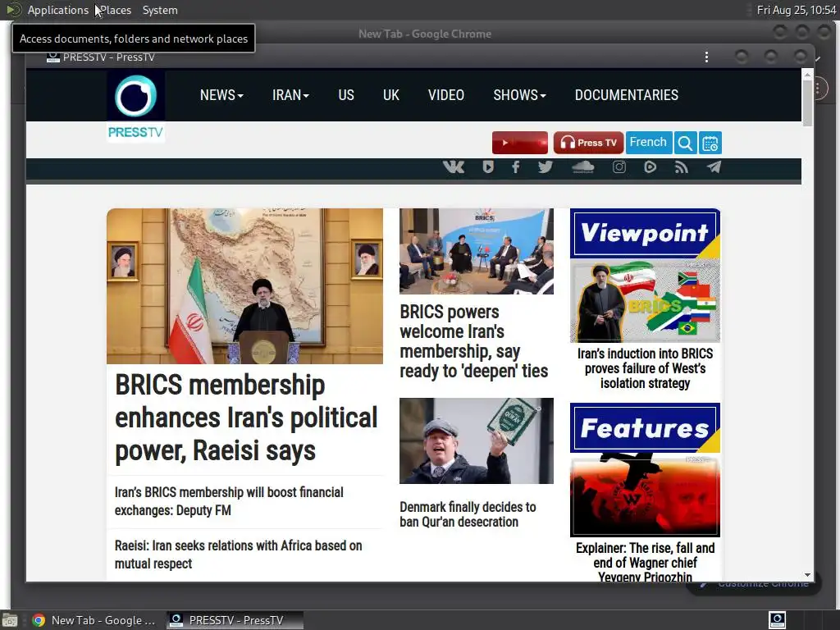The image size is (840, 630).
Task: Click the BRICS flags viewpoint image
Action: pyautogui.click(x=645, y=301)
